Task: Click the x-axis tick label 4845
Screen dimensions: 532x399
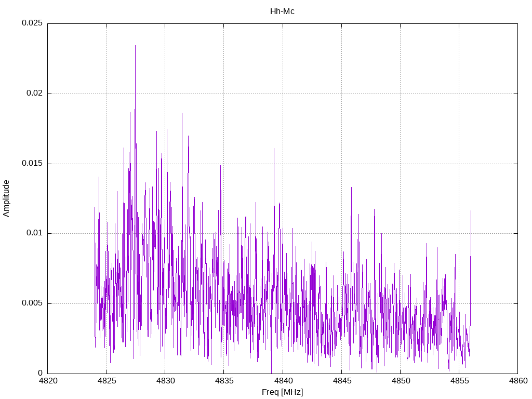Action: click(x=342, y=381)
